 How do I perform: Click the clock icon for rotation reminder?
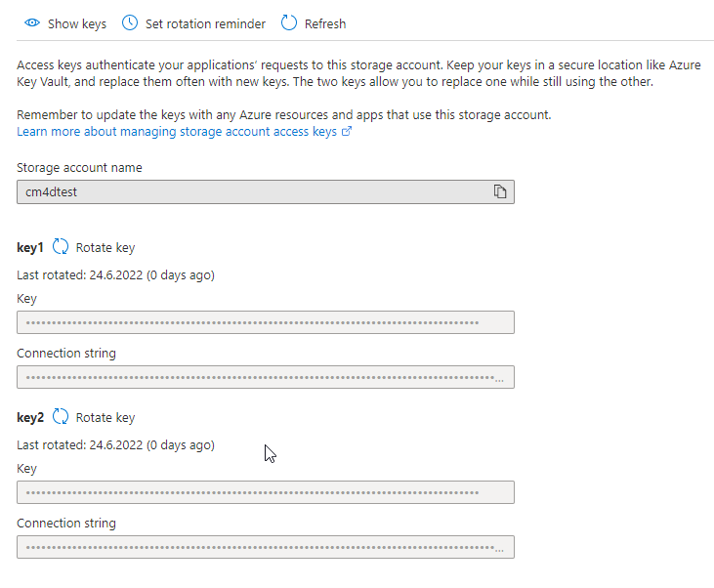[x=129, y=23]
